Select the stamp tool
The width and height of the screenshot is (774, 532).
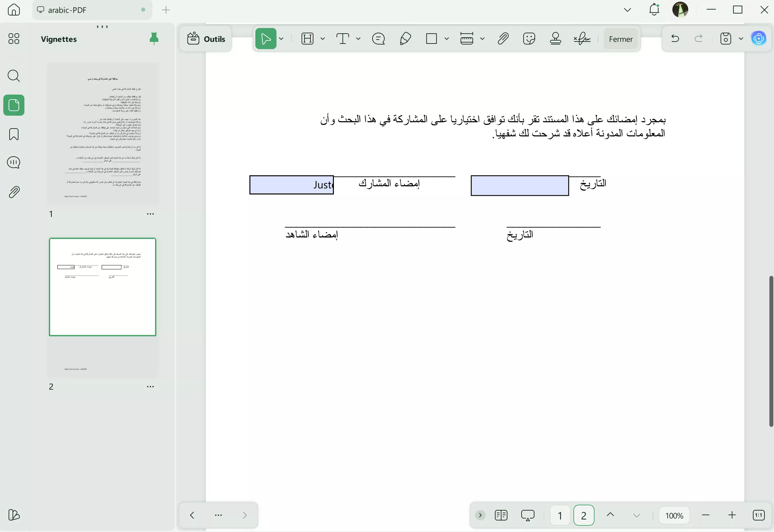556,38
